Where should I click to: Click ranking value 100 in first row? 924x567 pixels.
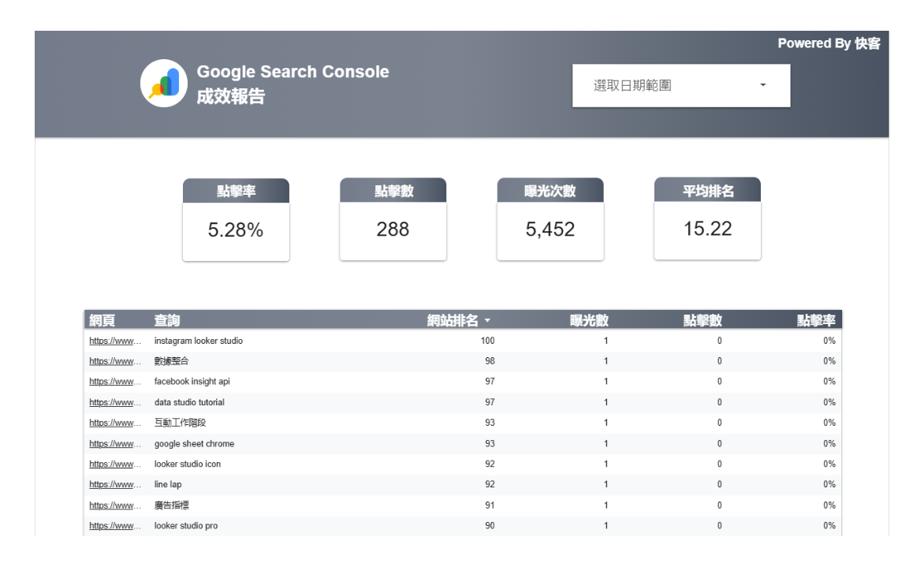click(487, 341)
